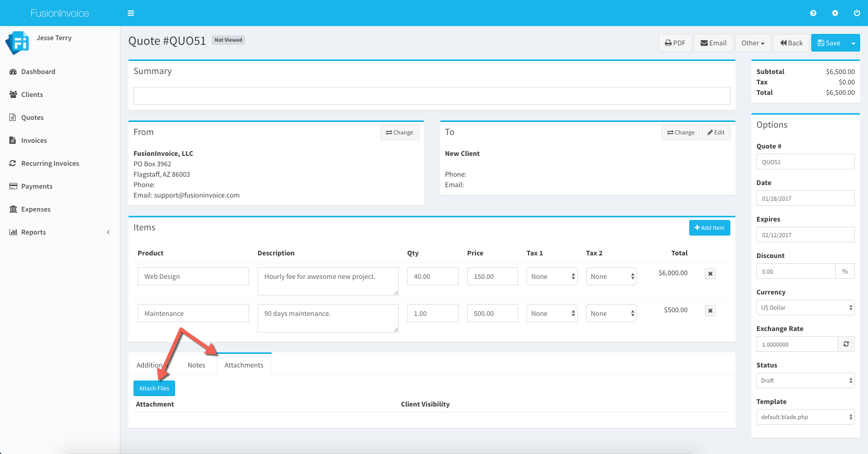Remove the Maintenance item row
The width and height of the screenshot is (868, 454).
click(710, 311)
